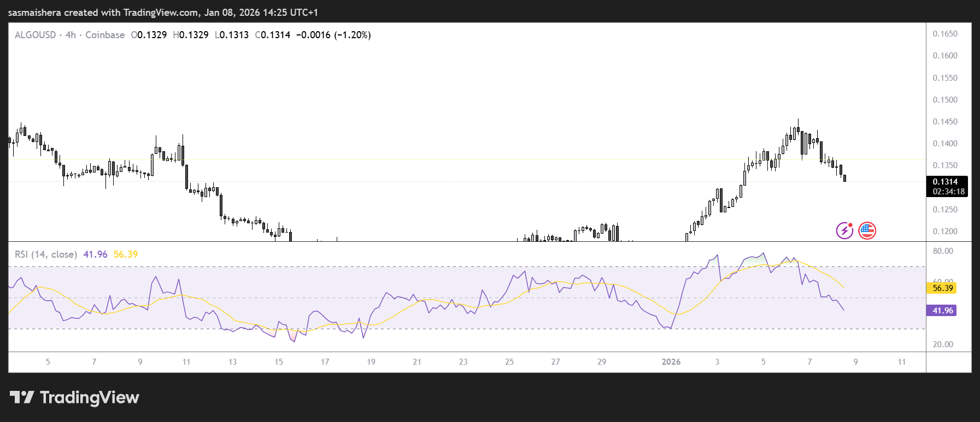Click the change value −0.0016 (−1.20%)
Screen dimensions: 980x422
point(333,35)
